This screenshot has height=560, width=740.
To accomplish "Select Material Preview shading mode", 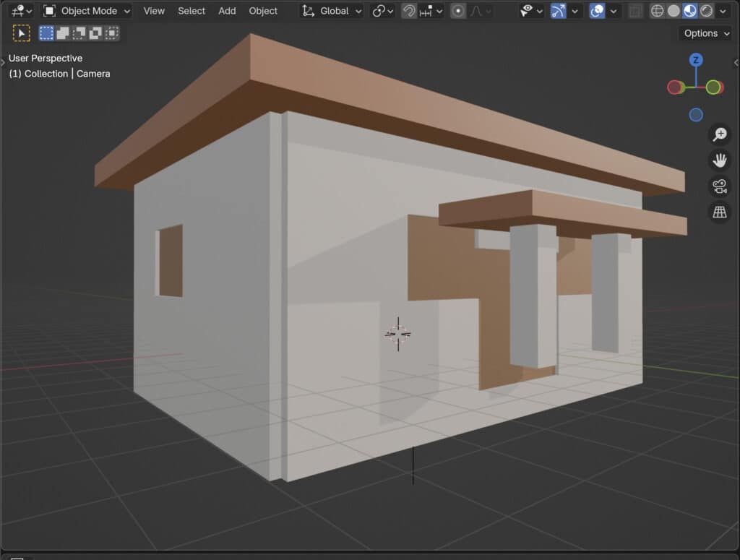I will click(692, 11).
